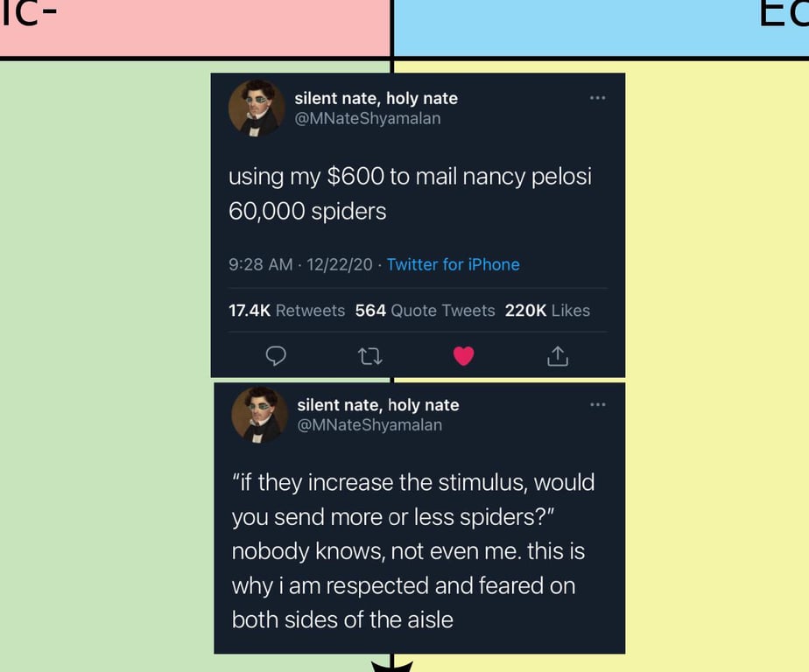Click the retweet arrows icon

369,355
